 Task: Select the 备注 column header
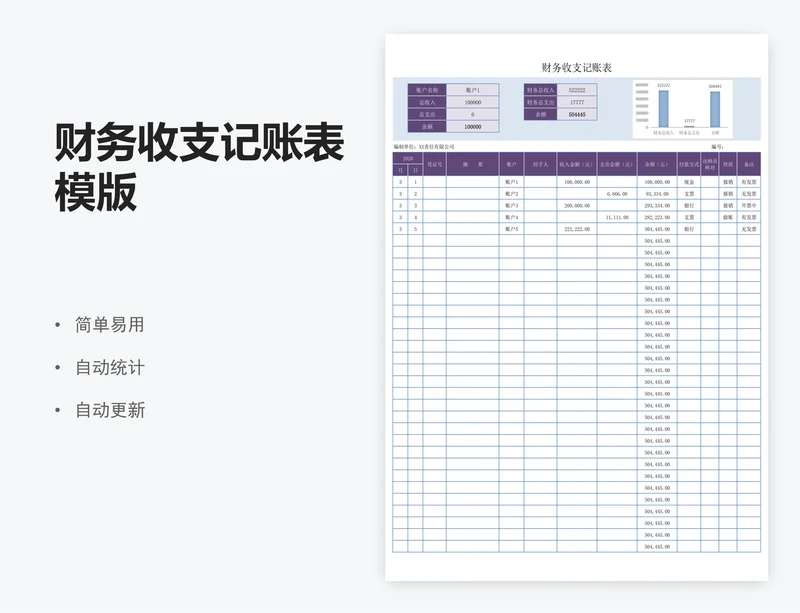click(749, 164)
